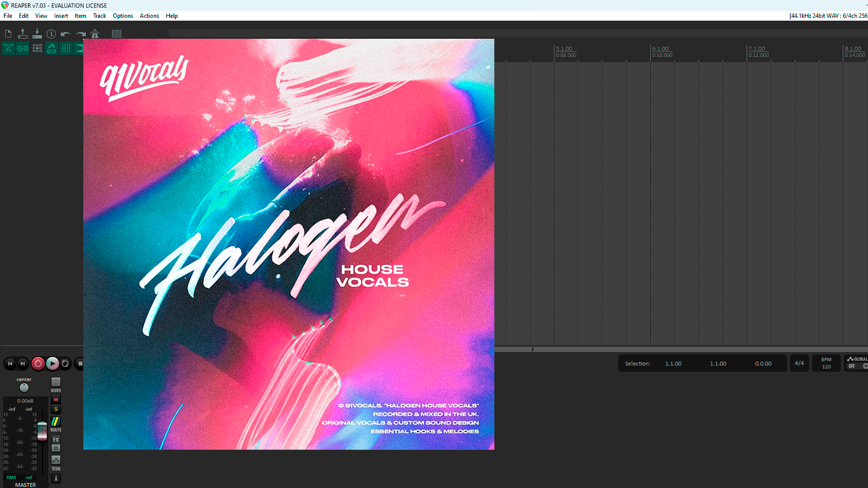Viewport: 868px width, 488px height.
Task: Toggle envelope points move with items
Action: (x=51, y=48)
